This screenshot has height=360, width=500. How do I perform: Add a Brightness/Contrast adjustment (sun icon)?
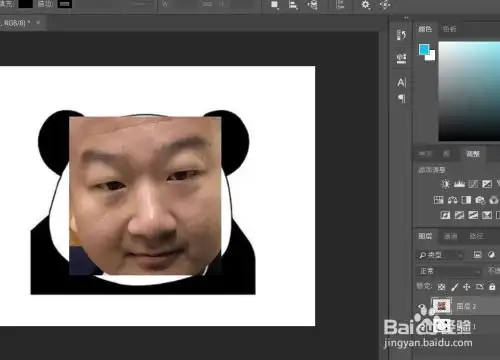[445, 184]
